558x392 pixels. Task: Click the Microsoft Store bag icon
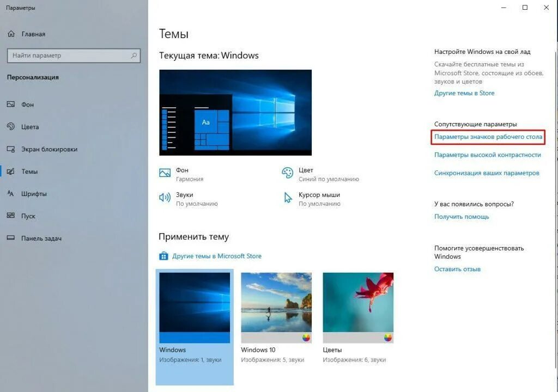coord(163,256)
